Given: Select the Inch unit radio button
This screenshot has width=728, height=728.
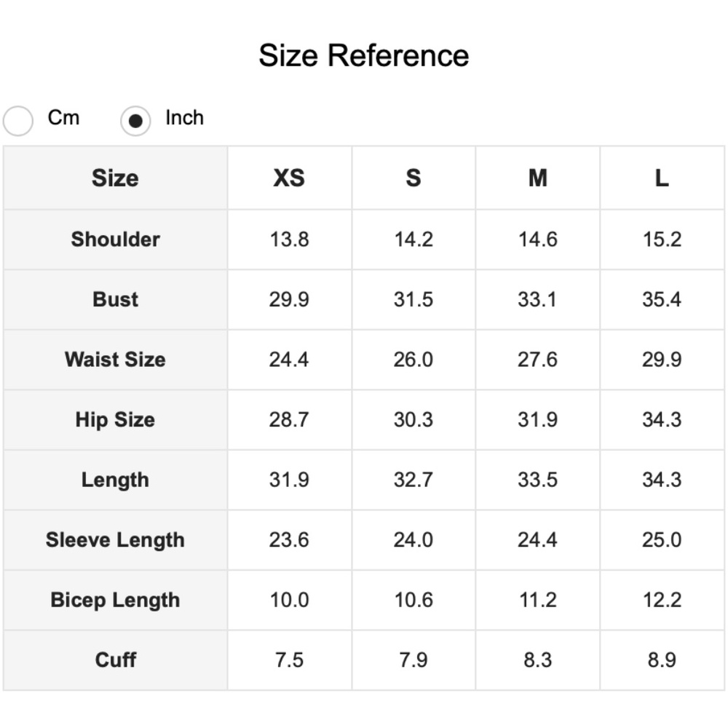Looking at the screenshot, I should [135, 120].
